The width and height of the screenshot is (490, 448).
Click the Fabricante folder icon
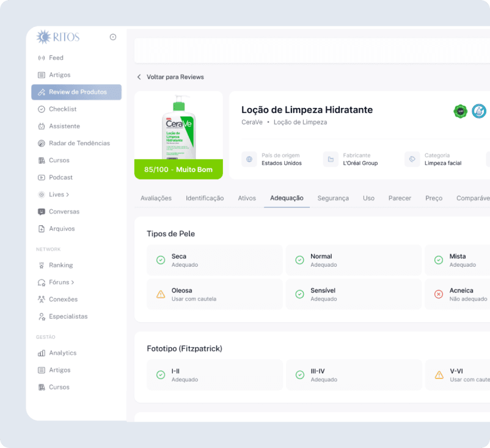point(331,159)
